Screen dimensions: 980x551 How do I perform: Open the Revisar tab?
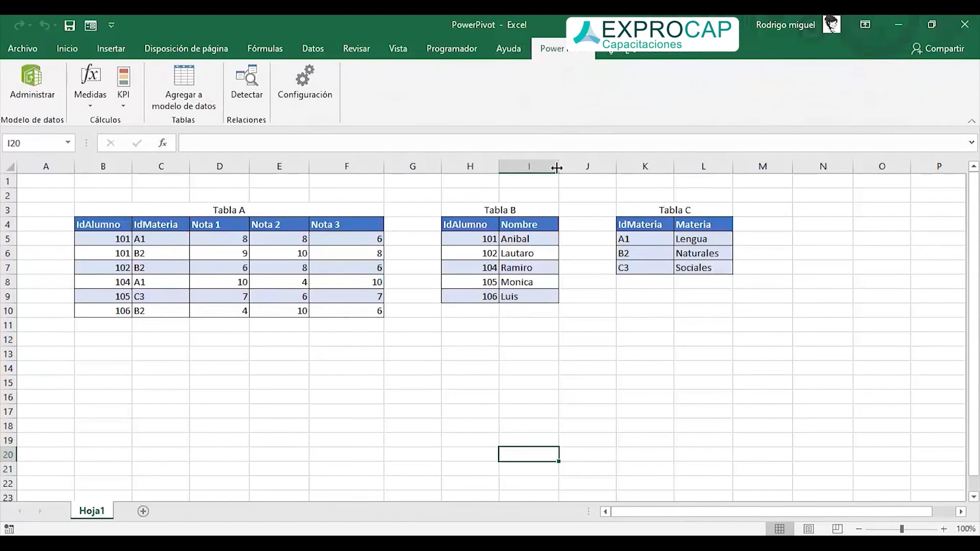pyautogui.click(x=356, y=48)
